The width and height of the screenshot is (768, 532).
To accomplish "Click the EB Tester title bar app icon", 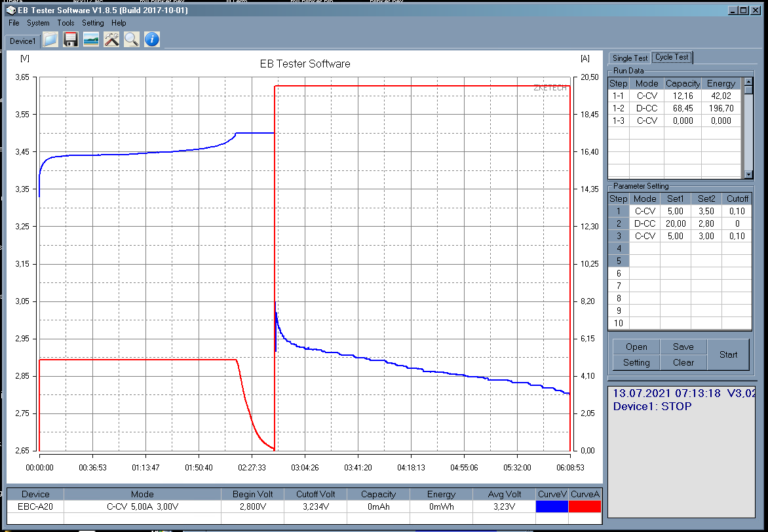I will click(x=10, y=10).
